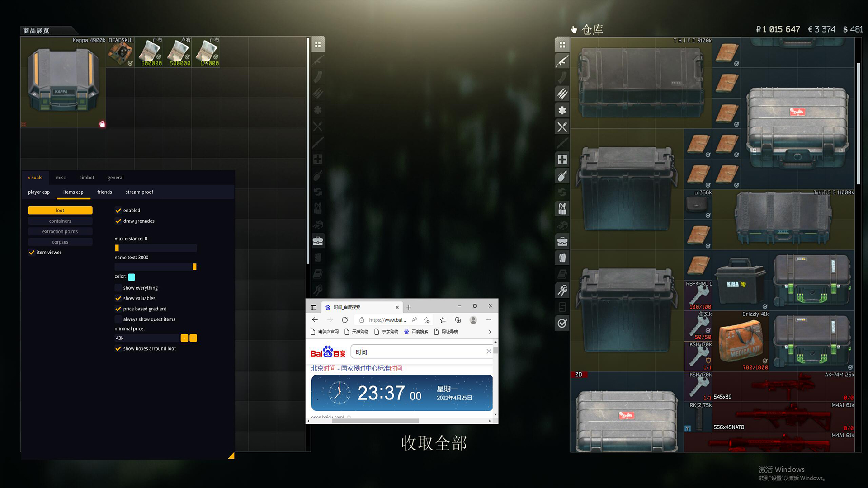Click the weapons filter icon in stash sidebar
Image resolution: width=868 pixels, height=488 pixels.
tap(562, 61)
